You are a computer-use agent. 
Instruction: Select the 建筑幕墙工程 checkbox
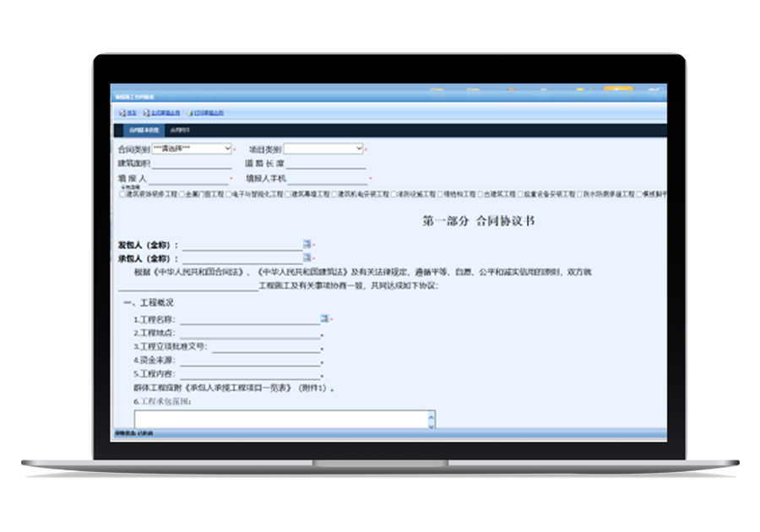click(x=288, y=194)
